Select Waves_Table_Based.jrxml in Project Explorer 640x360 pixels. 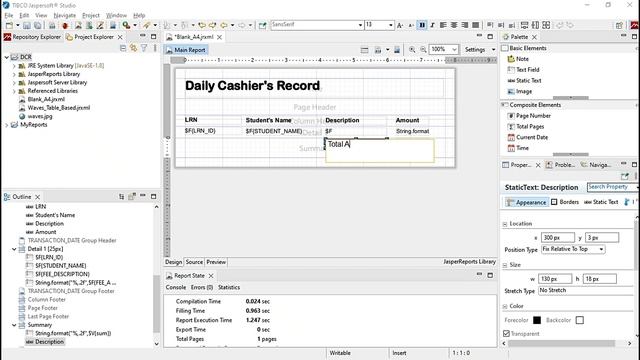tap(59, 108)
